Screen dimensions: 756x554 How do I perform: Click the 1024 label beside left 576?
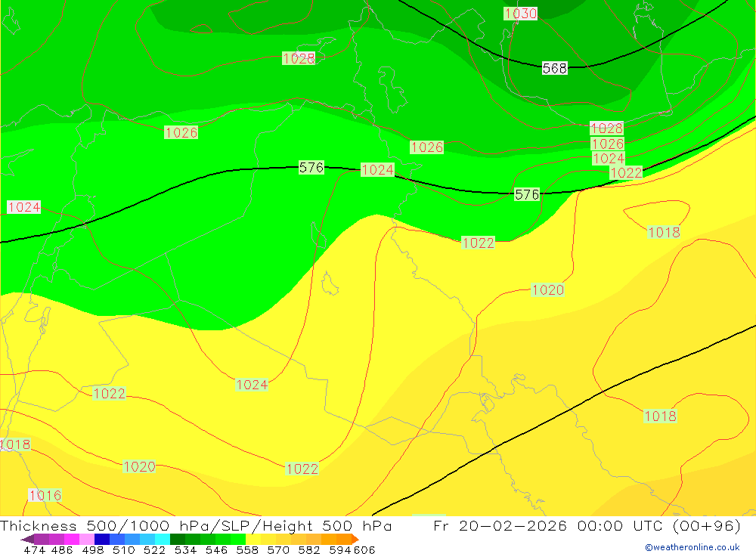pos(377,170)
